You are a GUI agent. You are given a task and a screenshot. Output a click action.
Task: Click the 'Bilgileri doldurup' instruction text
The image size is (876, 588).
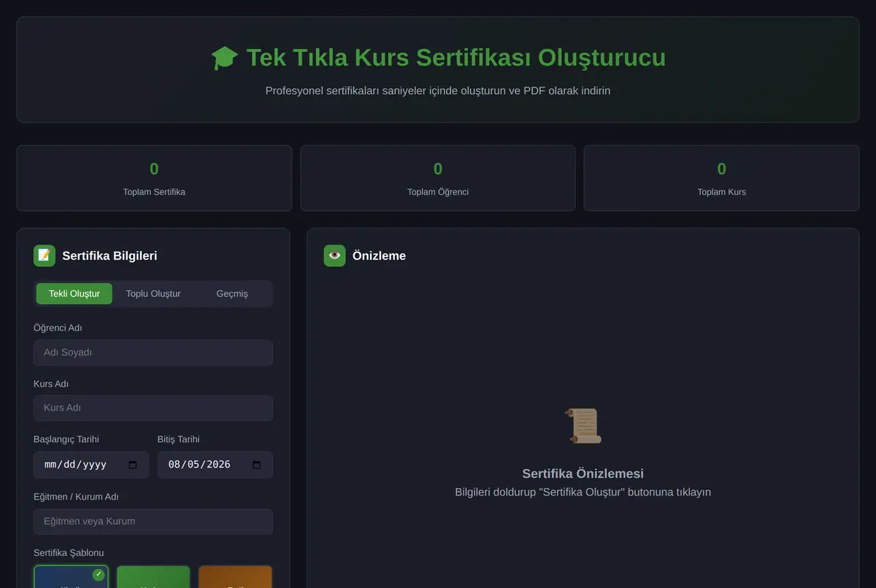[583, 492]
